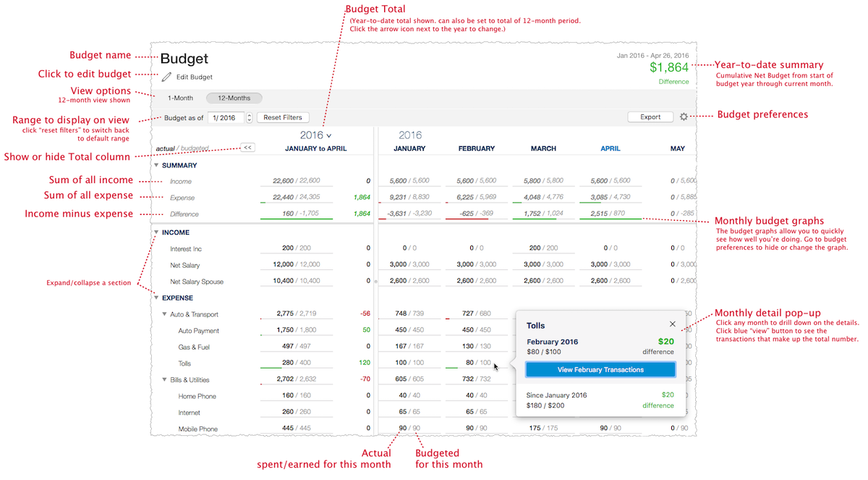Click the Budget as of date field

226,117
